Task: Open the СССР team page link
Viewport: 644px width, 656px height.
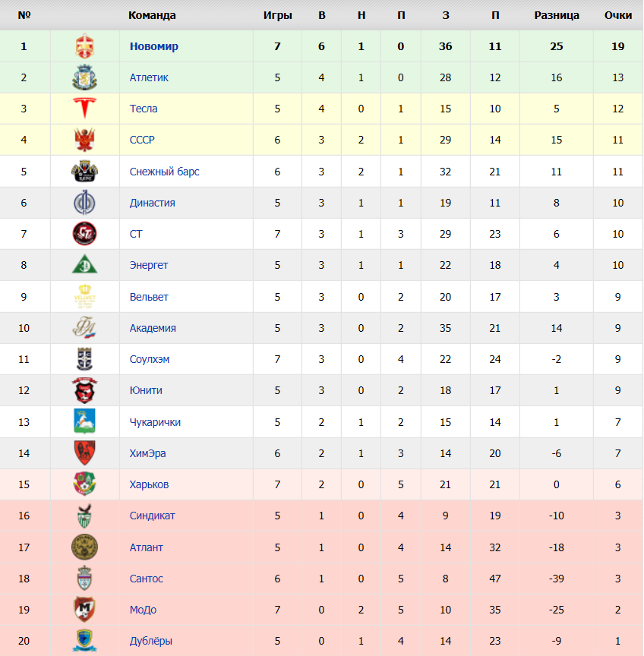Action: click(x=142, y=140)
